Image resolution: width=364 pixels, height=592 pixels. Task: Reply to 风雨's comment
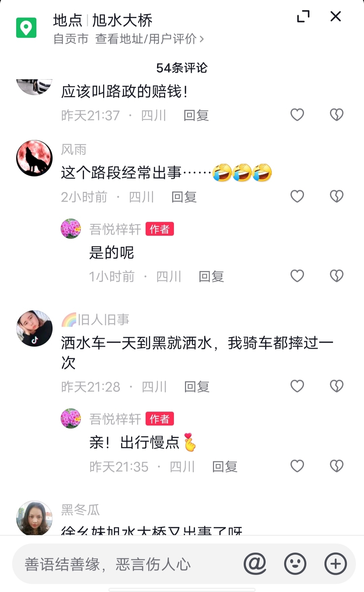[x=184, y=197]
